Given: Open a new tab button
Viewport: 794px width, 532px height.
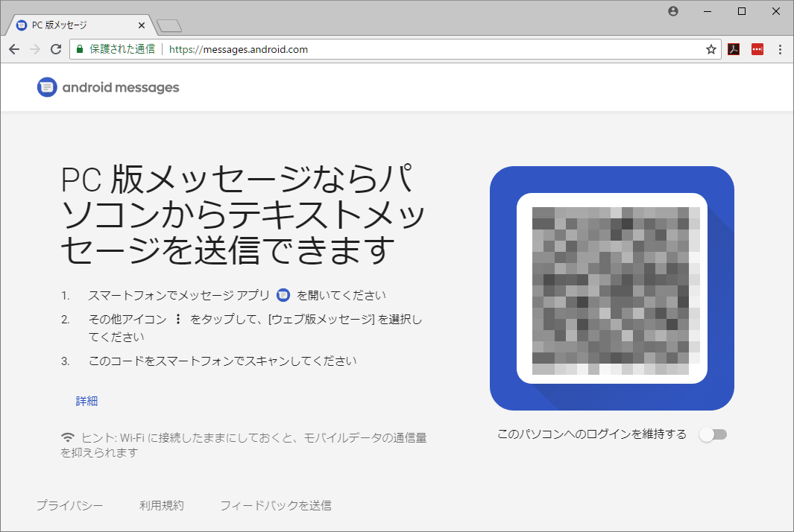Looking at the screenshot, I should 169,26.
